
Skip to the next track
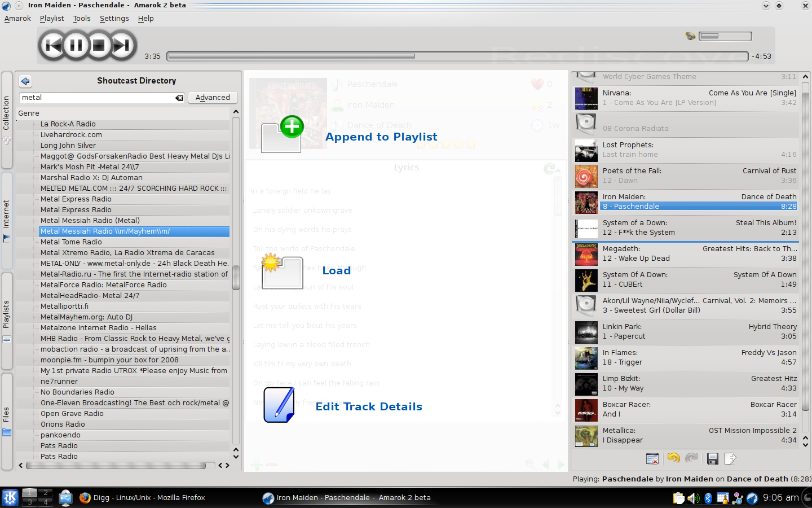click(122, 45)
